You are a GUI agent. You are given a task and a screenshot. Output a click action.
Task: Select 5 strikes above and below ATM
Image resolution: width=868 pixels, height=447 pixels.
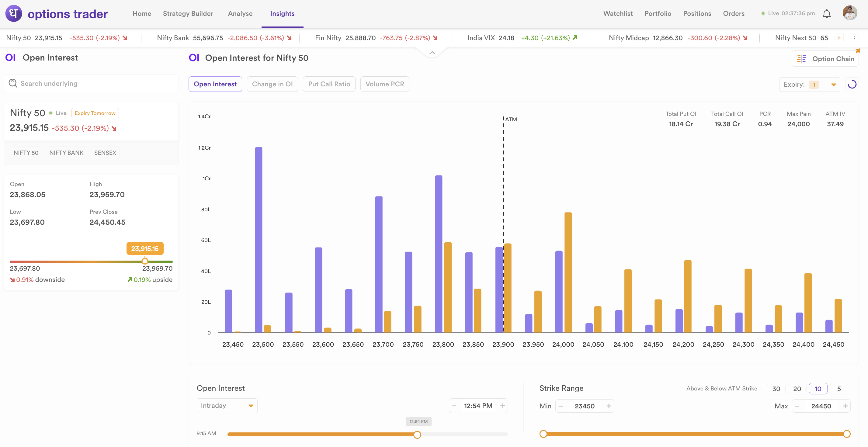(839, 389)
